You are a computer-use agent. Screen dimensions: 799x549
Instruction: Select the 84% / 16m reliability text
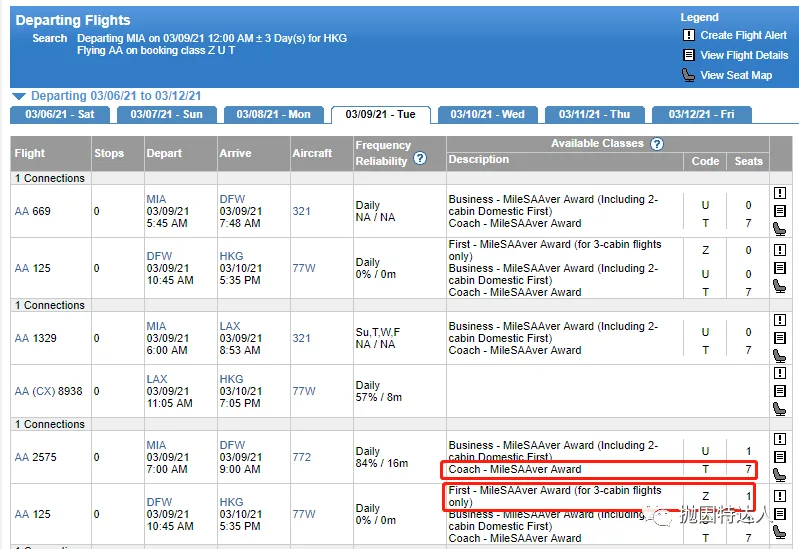pyautogui.click(x=382, y=463)
